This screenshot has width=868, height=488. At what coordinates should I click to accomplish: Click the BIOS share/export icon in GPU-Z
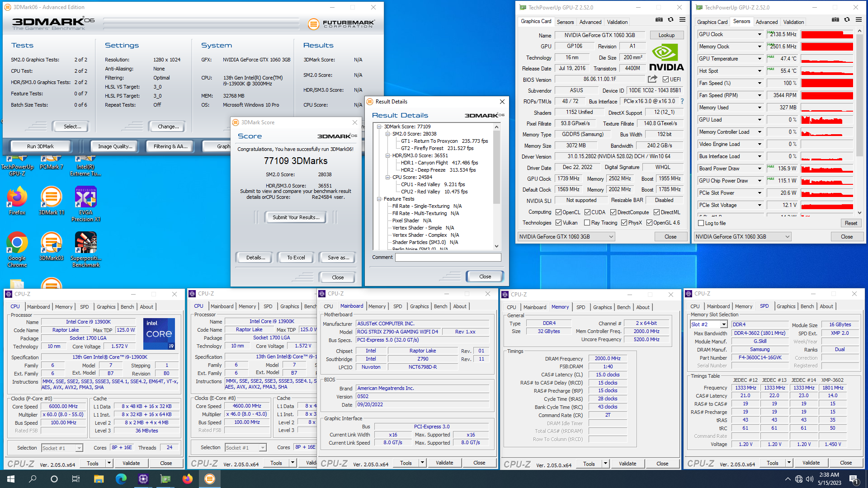[x=652, y=79]
